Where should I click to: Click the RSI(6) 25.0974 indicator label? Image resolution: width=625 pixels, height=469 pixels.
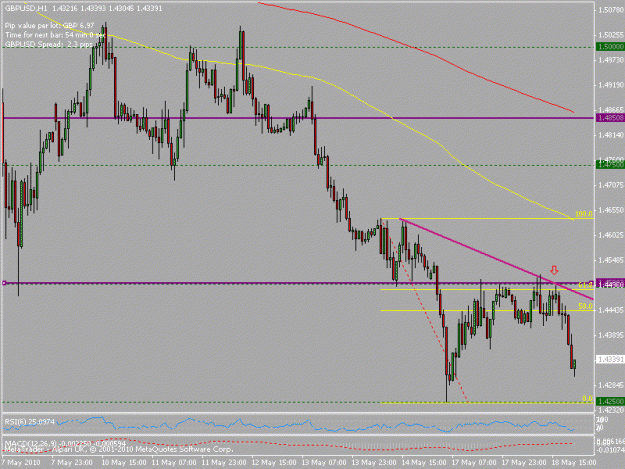(x=29, y=421)
